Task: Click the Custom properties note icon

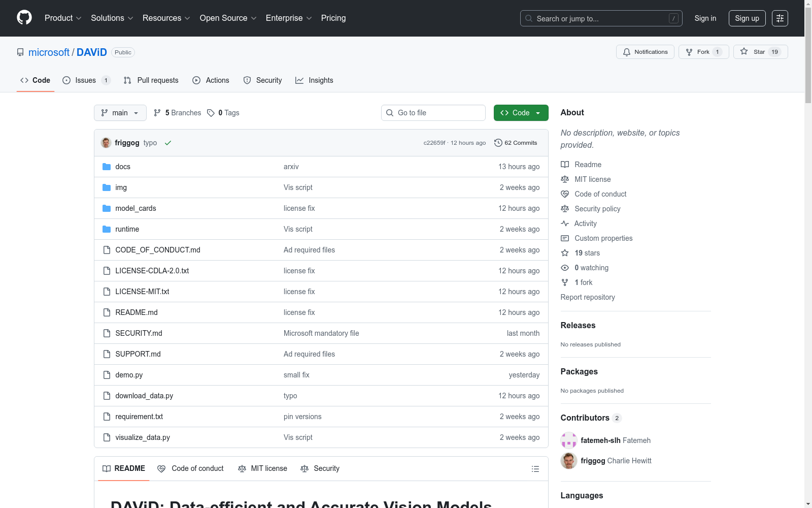Action: 565,238
